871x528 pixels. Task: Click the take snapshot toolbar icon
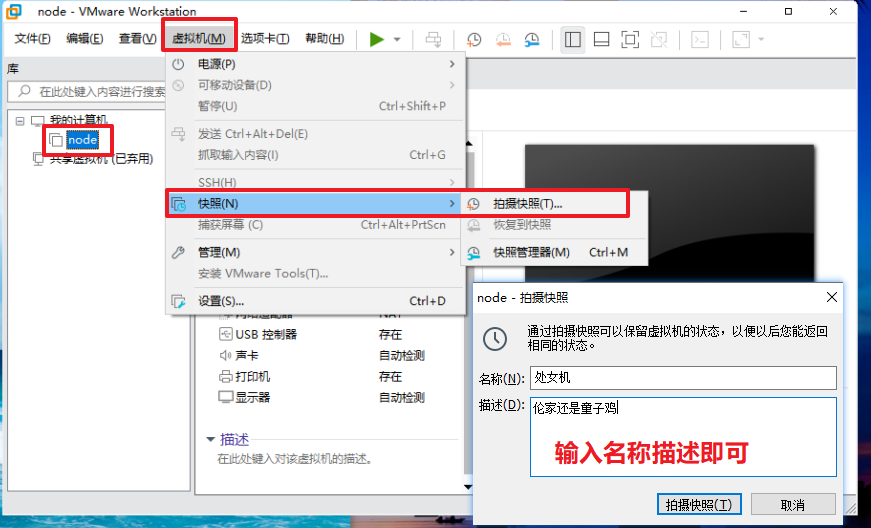[x=474, y=39]
